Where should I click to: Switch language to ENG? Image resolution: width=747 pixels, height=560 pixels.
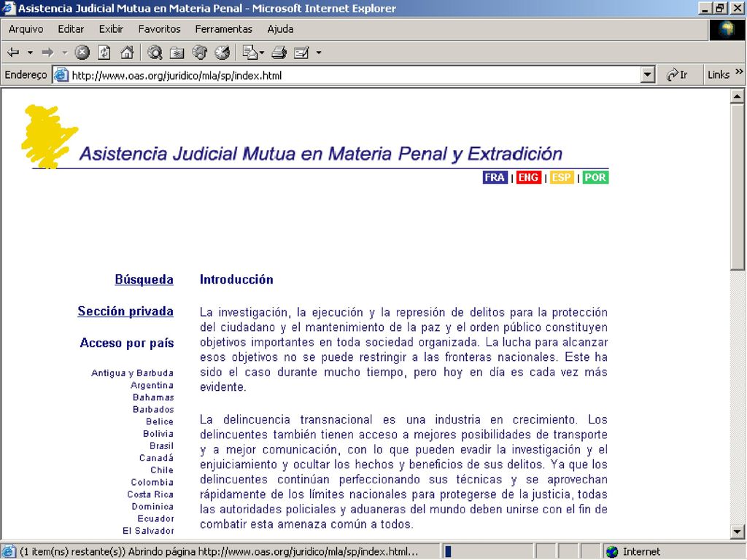pyautogui.click(x=528, y=178)
